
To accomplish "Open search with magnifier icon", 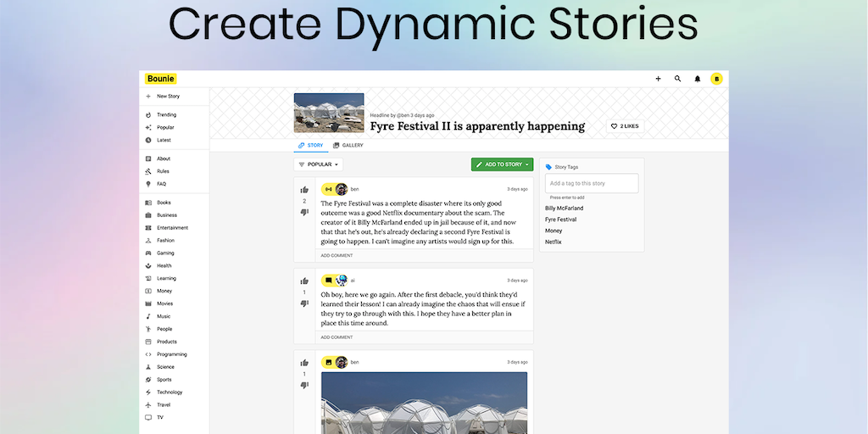I will tap(677, 79).
